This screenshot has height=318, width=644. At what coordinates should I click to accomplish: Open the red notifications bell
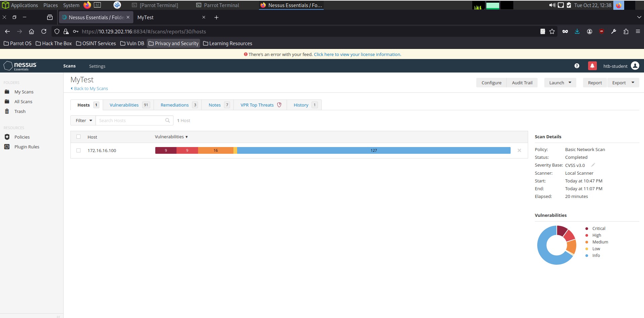tap(592, 66)
